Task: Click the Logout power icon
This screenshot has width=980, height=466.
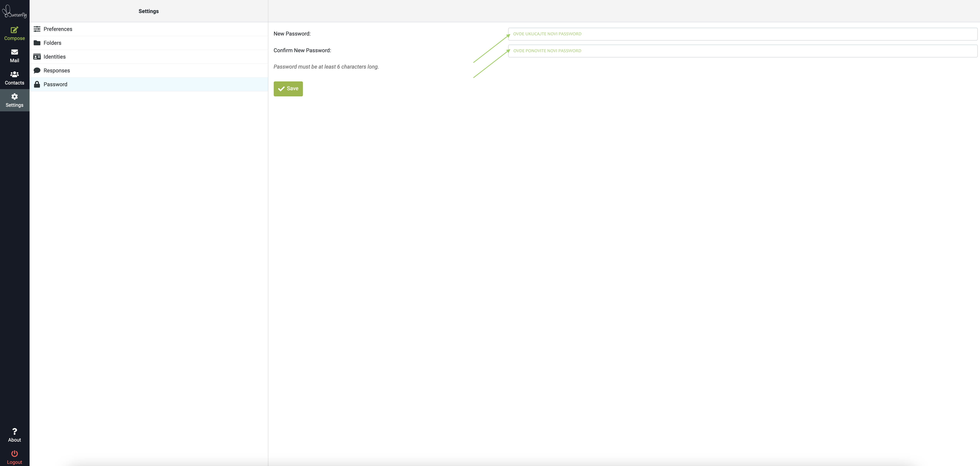Action: tap(14, 454)
